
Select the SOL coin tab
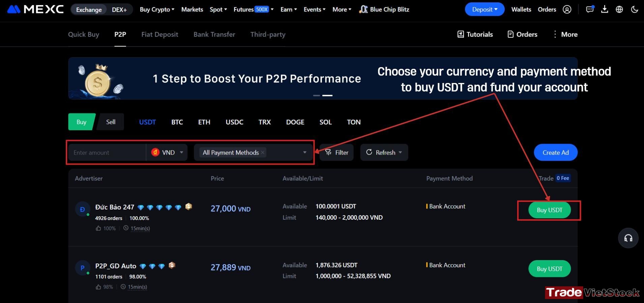(x=326, y=122)
